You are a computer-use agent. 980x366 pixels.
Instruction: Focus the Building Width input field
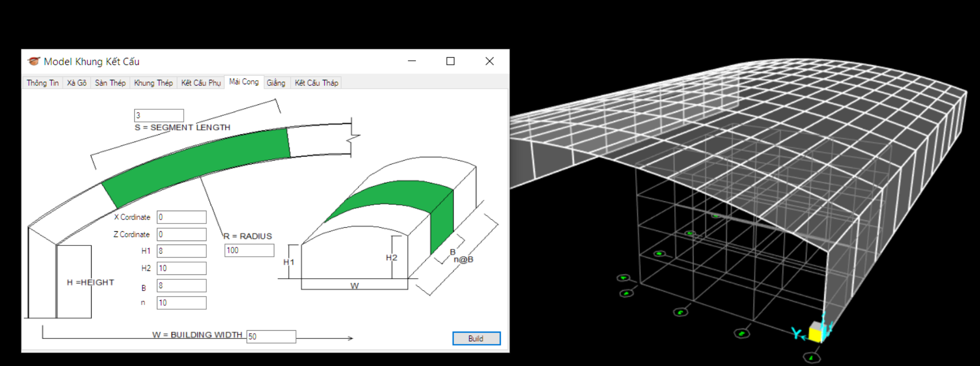pos(271,337)
